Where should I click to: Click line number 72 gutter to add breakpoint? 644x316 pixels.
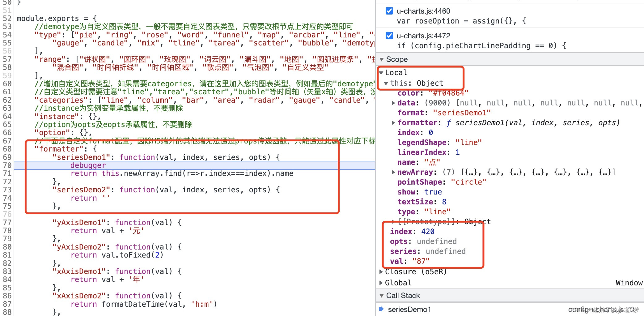click(x=7, y=181)
